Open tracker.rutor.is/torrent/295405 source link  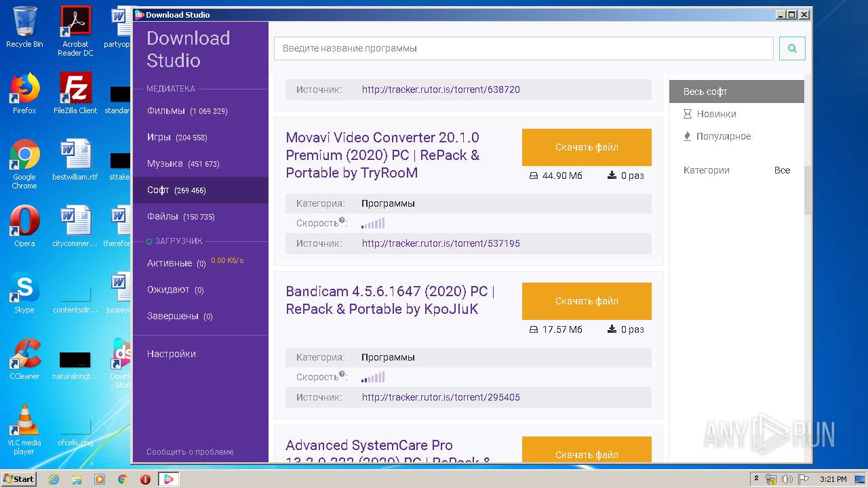point(441,397)
